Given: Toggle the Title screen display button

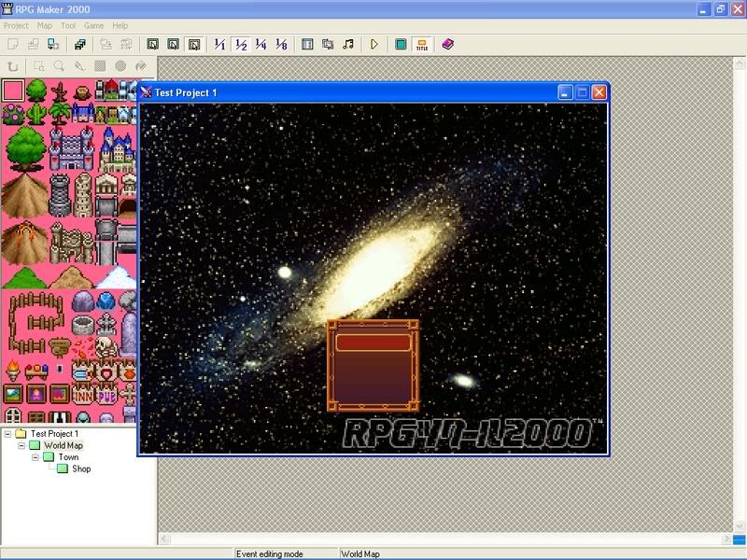Looking at the screenshot, I should [421, 44].
